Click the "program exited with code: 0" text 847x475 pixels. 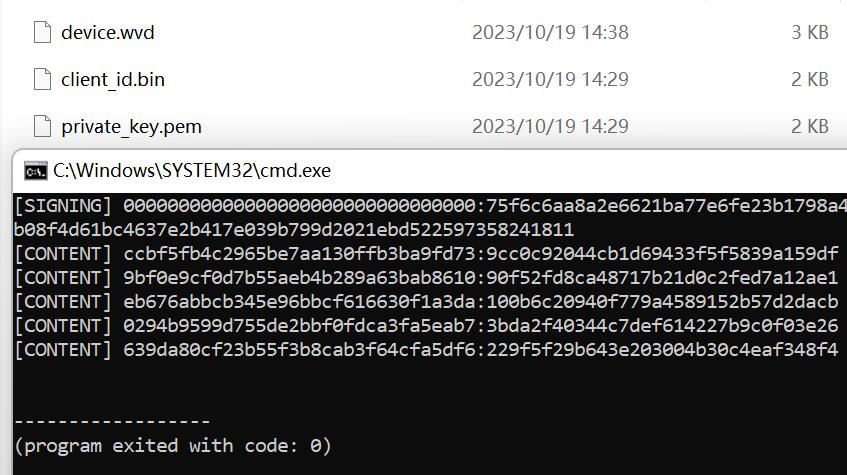coord(173,446)
